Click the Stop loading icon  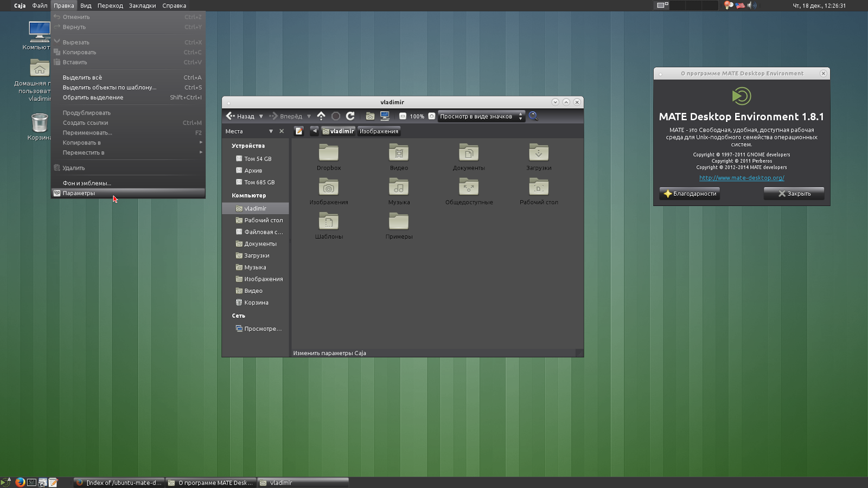click(x=336, y=116)
